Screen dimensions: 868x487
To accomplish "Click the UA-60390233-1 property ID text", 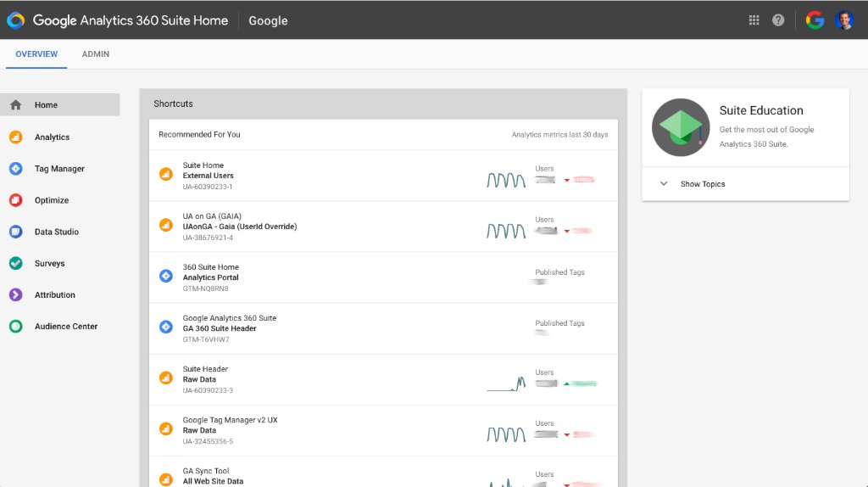I will coord(208,187).
